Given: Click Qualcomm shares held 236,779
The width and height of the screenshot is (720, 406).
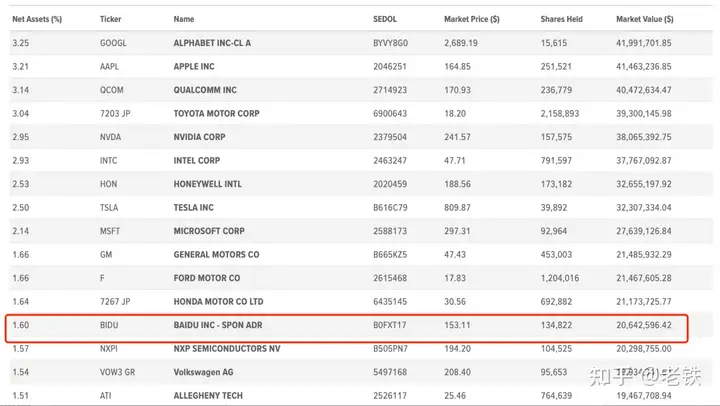Looking at the screenshot, I should click(x=556, y=90).
